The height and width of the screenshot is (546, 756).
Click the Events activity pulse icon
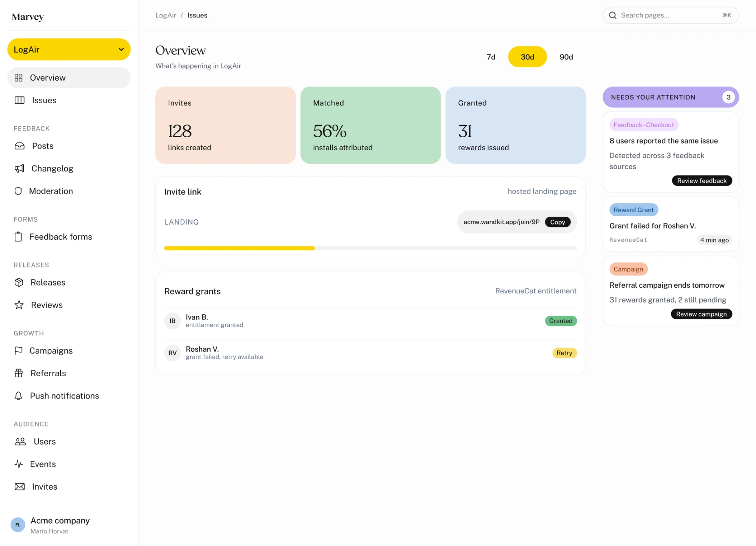(19, 464)
